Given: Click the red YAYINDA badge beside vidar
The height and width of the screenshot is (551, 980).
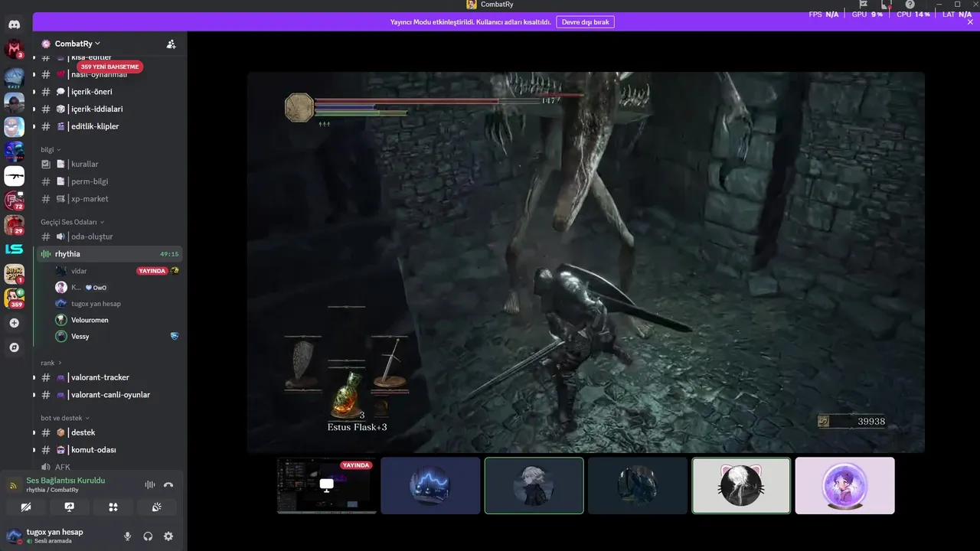Looking at the screenshot, I should click(152, 271).
